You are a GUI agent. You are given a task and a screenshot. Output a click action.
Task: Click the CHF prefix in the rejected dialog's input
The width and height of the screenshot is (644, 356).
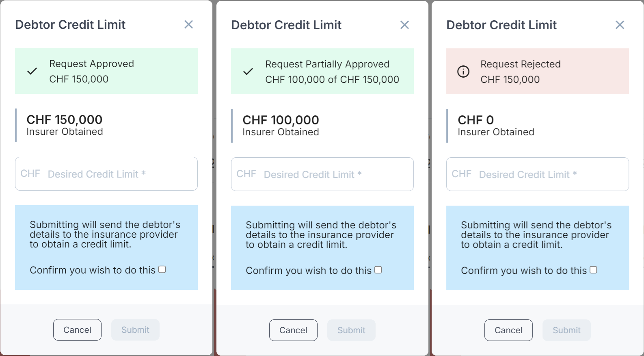coord(462,174)
